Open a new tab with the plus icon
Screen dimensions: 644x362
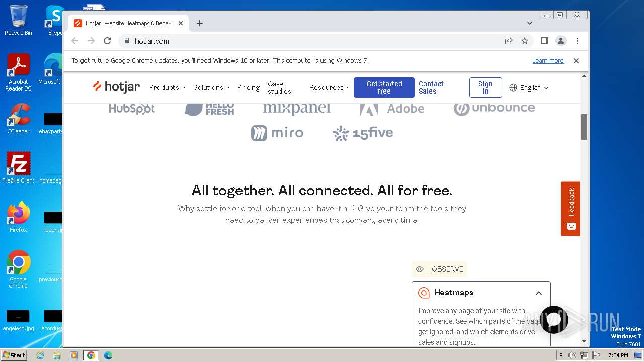point(200,23)
